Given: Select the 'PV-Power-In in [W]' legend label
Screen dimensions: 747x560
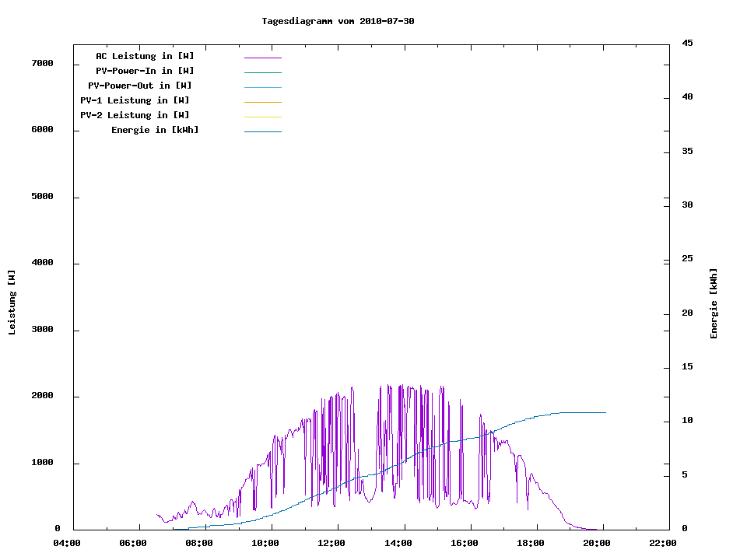Looking at the screenshot, I should click(150, 71).
